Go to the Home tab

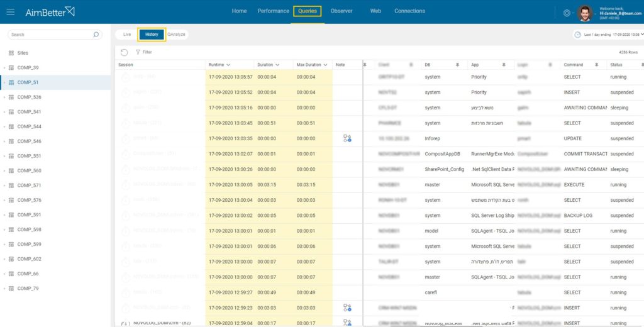point(239,11)
